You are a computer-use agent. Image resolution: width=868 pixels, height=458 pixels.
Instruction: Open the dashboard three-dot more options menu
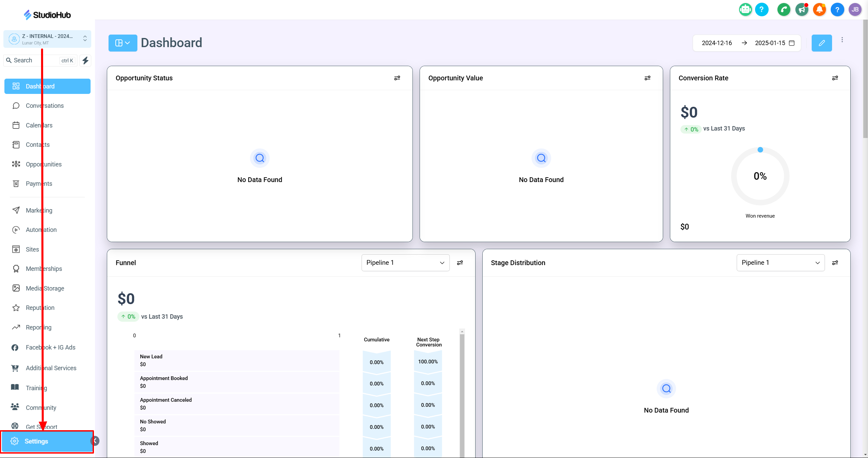(842, 40)
